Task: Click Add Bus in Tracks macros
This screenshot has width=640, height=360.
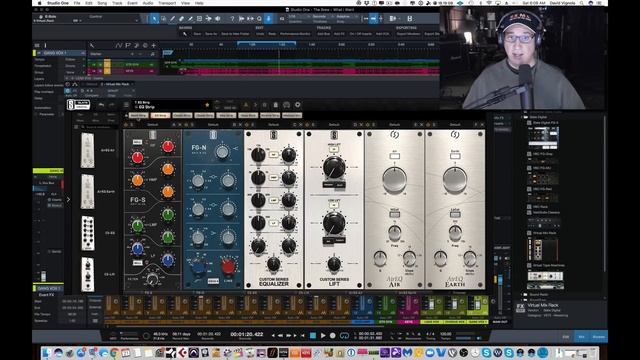Action: click(x=323, y=34)
